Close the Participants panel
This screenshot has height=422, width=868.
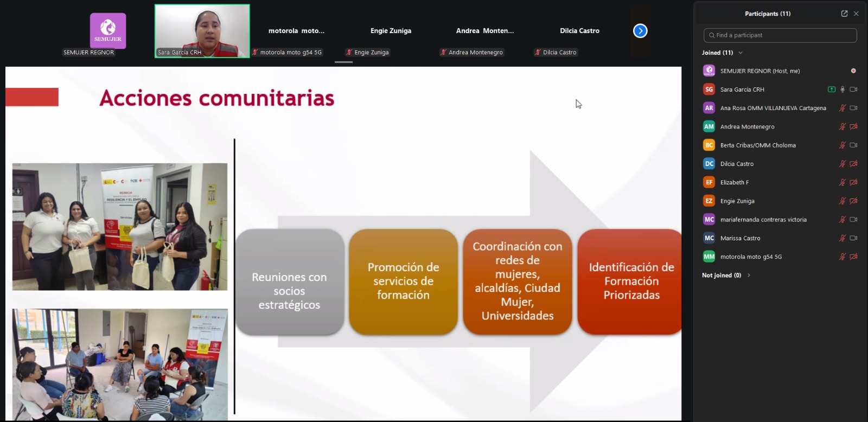coord(856,14)
